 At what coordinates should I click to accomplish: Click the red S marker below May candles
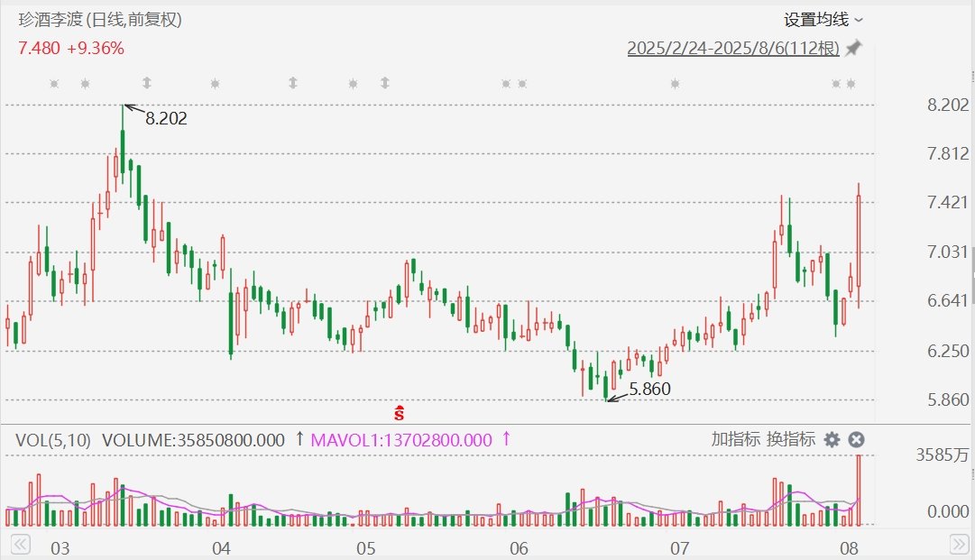pyautogui.click(x=400, y=413)
